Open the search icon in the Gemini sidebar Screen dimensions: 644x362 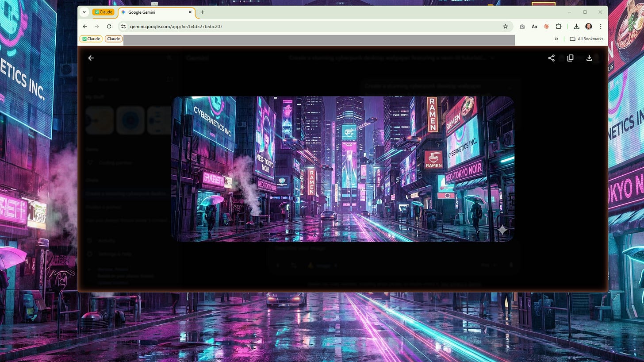170,58
